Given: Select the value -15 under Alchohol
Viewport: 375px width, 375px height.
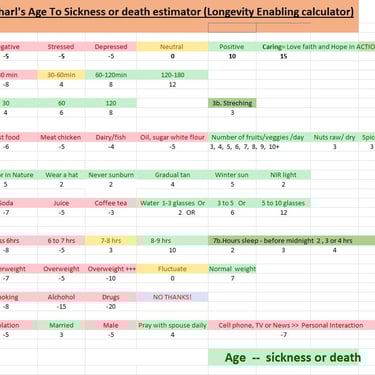Looking at the screenshot, I should (x=61, y=306).
